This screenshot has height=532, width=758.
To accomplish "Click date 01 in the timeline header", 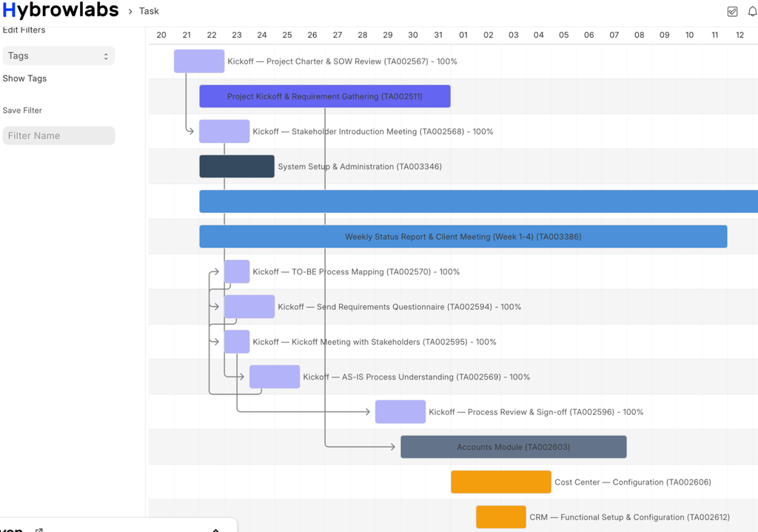I will pos(463,35).
